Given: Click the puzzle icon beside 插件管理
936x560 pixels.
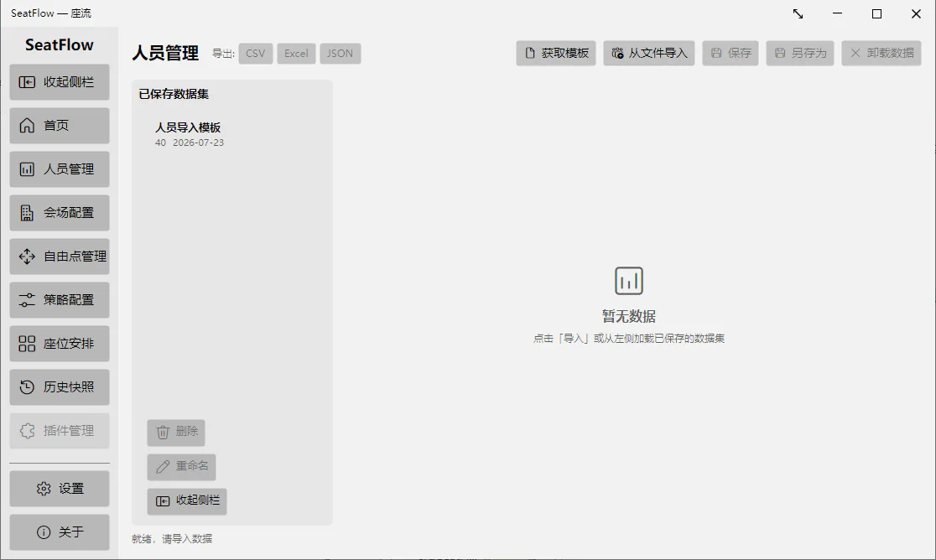Looking at the screenshot, I should pyautogui.click(x=27, y=431).
